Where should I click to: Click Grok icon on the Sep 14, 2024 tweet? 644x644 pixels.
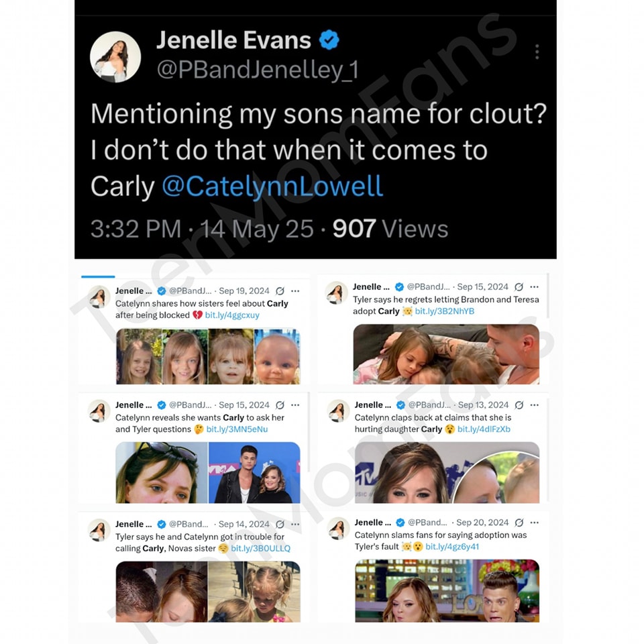coord(280,524)
